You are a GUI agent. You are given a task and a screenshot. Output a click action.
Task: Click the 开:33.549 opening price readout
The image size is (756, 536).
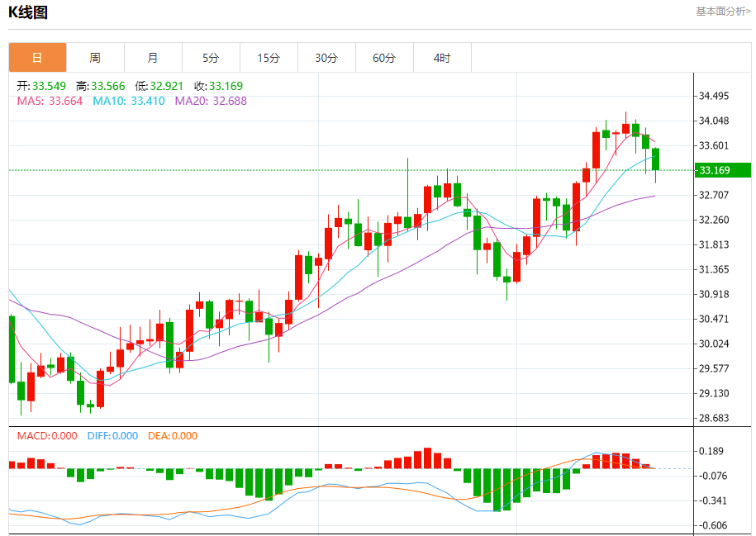tap(41, 86)
